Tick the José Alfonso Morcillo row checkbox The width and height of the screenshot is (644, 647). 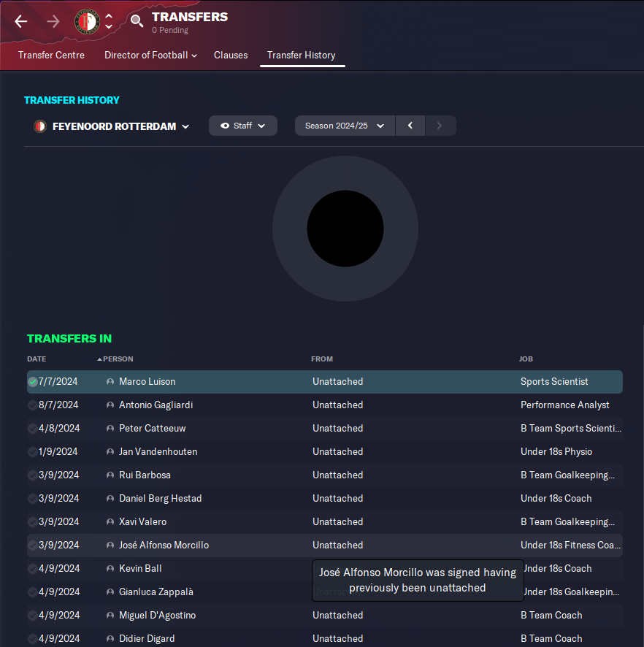click(33, 545)
